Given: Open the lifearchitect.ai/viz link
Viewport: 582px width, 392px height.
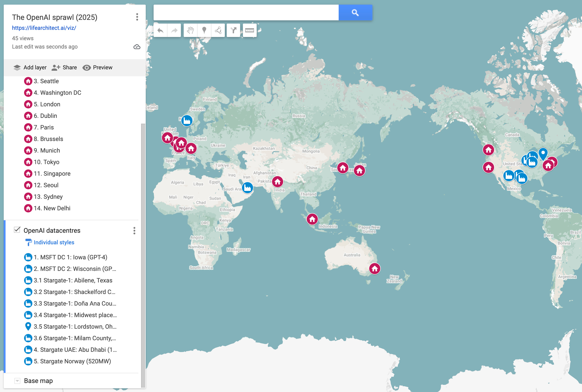Looking at the screenshot, I should [44, 28].
